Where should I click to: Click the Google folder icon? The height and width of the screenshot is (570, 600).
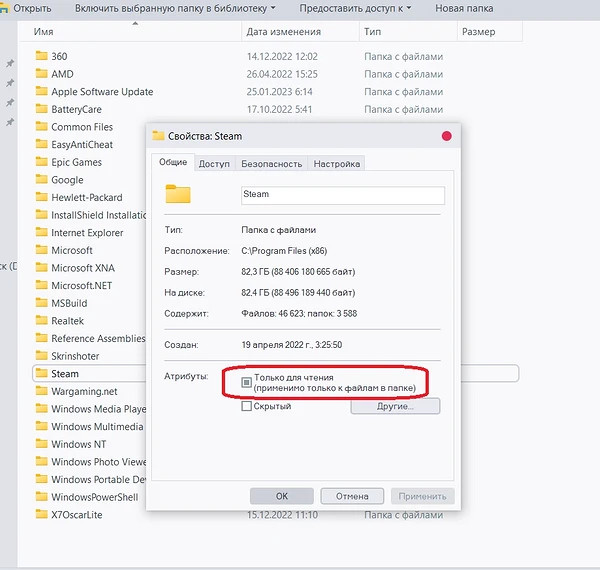point(42,180)
